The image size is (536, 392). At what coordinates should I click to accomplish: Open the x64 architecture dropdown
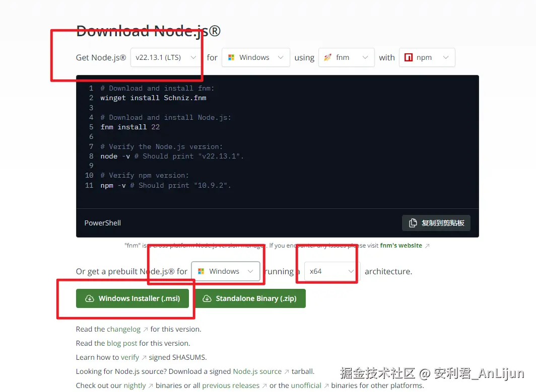pos(331,271)
